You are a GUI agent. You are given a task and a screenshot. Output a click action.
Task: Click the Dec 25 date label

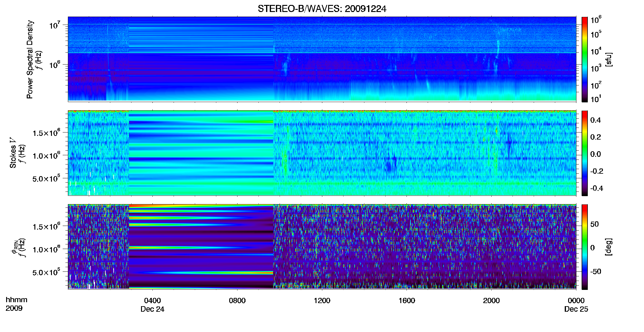576,309
